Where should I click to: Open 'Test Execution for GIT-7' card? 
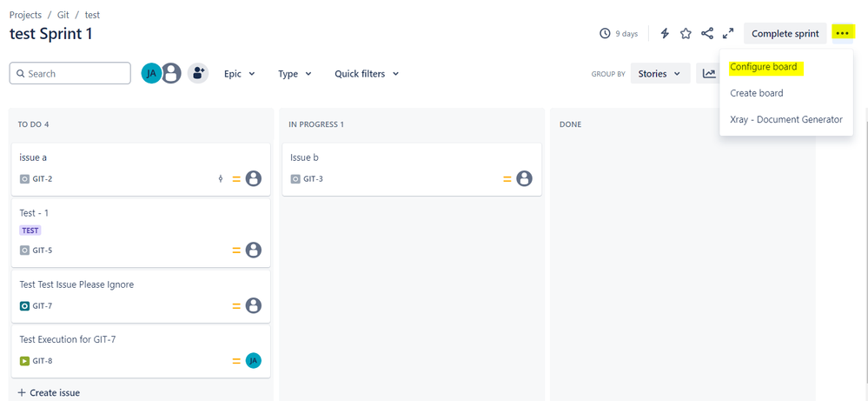coord(68,339)
